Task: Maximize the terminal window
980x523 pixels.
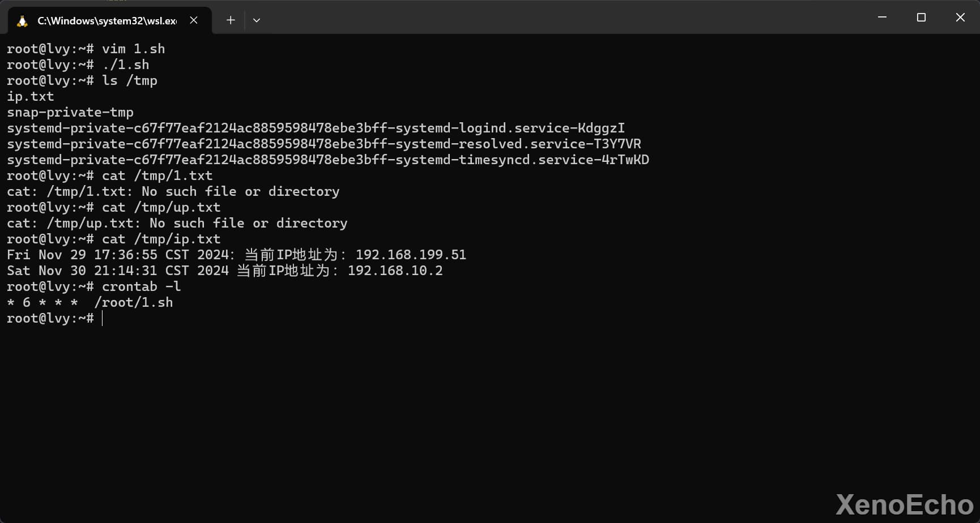Action: (921, 18)
